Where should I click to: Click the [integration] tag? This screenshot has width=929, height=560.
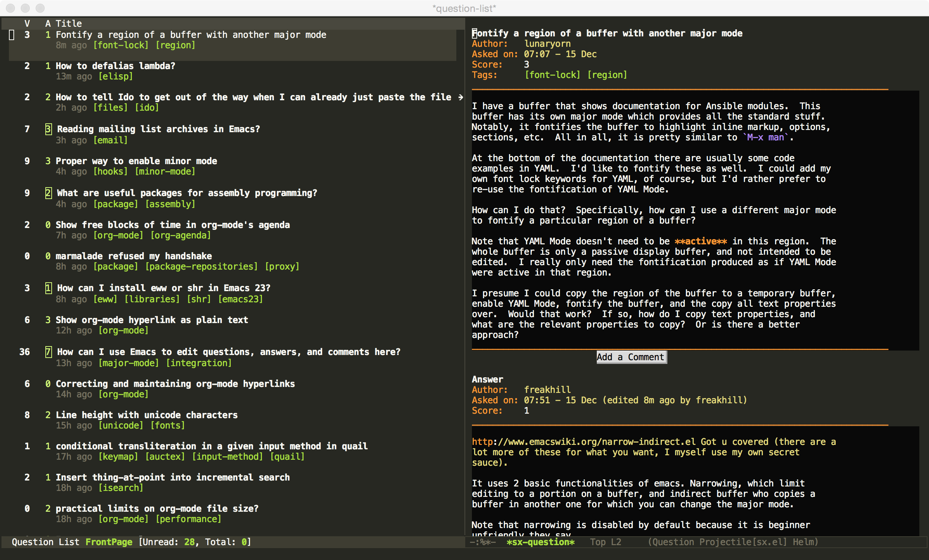click(199, 363)
